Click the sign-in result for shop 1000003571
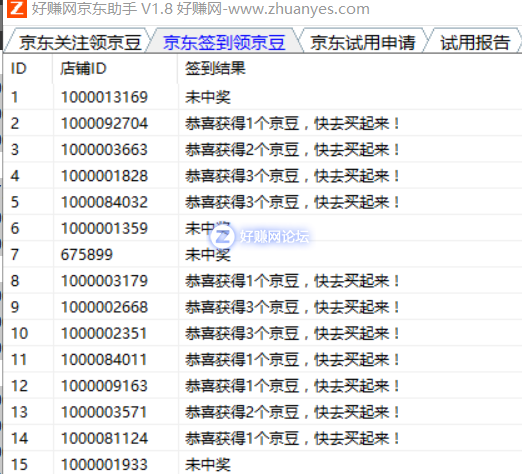 click(292, 412)
